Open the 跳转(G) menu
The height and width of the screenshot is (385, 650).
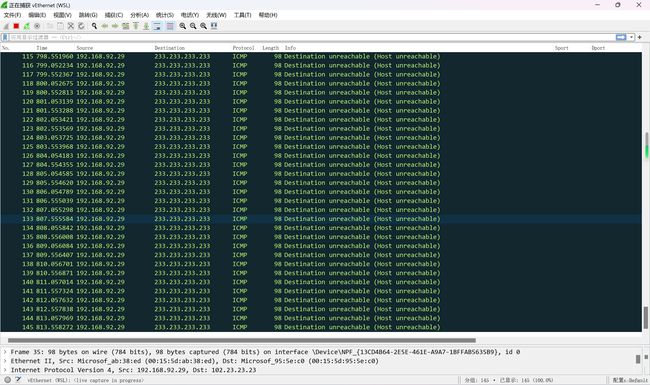pyautogui.click(x=88, y=15)
